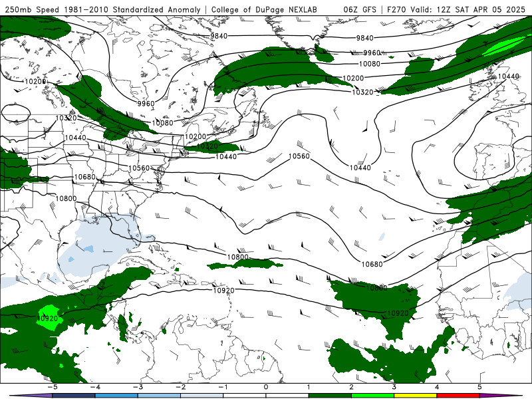Click the 10080 contour label near the Great Lakes
This screenshot has height=399, width=532.
[162, 123]
